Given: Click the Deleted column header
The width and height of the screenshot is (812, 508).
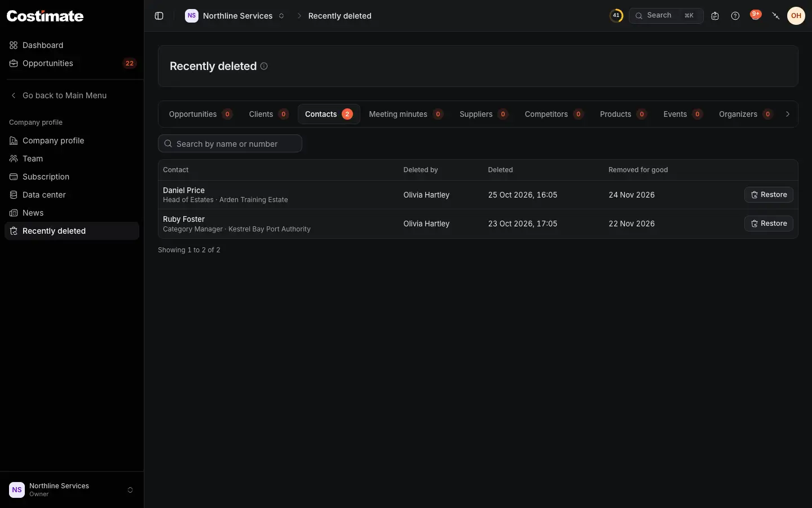Looking at the screenshot, I should (x=500, y=170).
